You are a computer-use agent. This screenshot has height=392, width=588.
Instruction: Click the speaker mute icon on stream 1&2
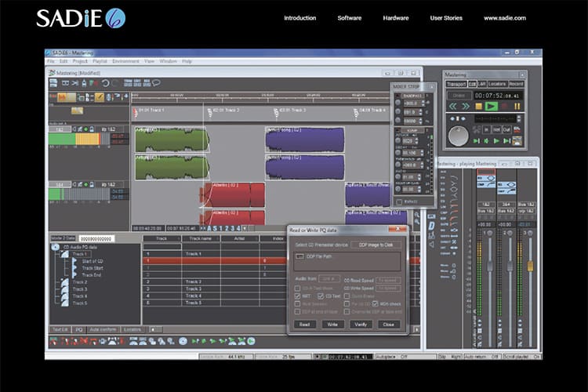(x=74, y=129)
